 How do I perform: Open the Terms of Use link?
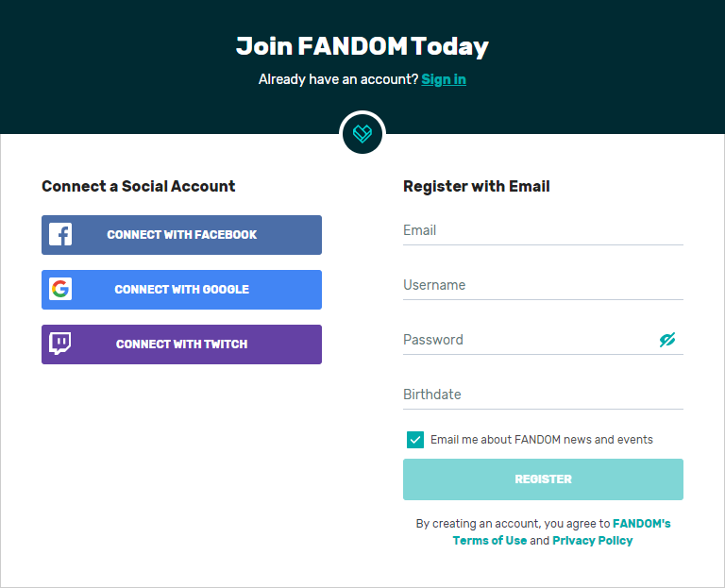point(490,541)
